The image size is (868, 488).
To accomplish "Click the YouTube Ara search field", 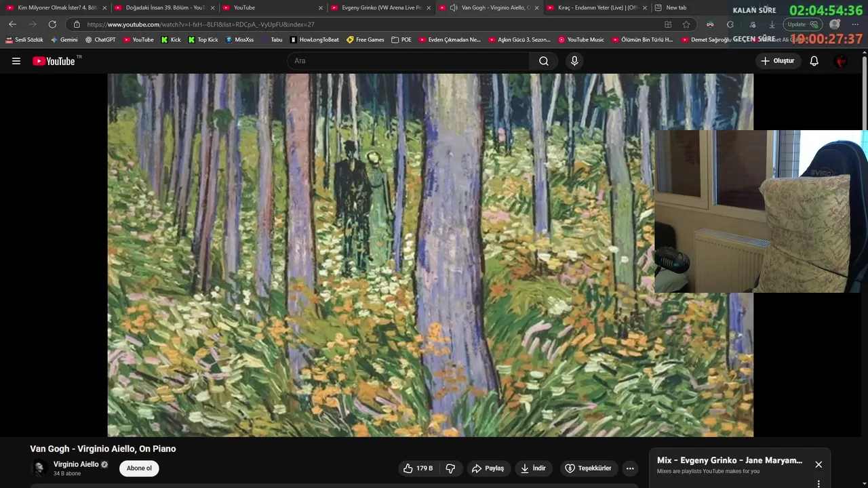I will (408, 61).
